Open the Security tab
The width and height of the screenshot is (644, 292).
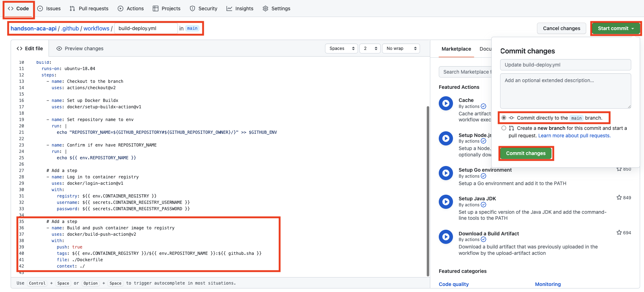[x=203, y=8]
